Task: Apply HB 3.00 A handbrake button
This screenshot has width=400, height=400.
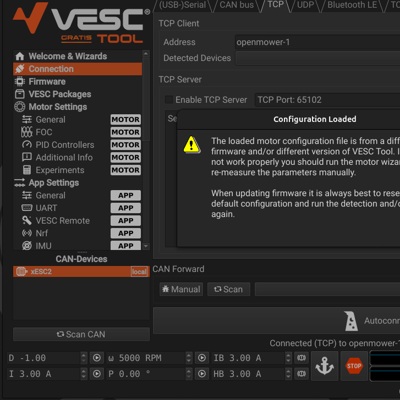Action: (x=301, y=374)
